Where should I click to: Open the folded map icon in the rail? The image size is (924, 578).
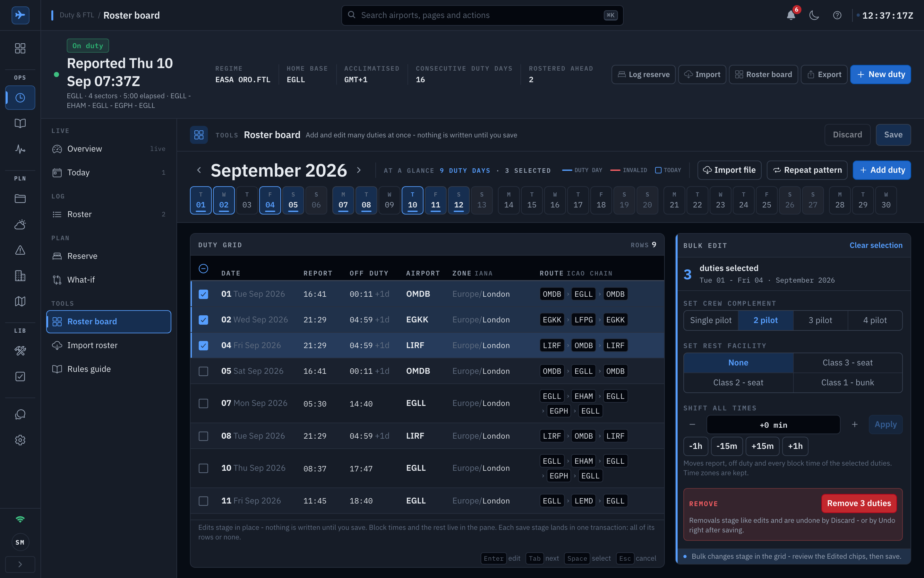tap(20, 301)
